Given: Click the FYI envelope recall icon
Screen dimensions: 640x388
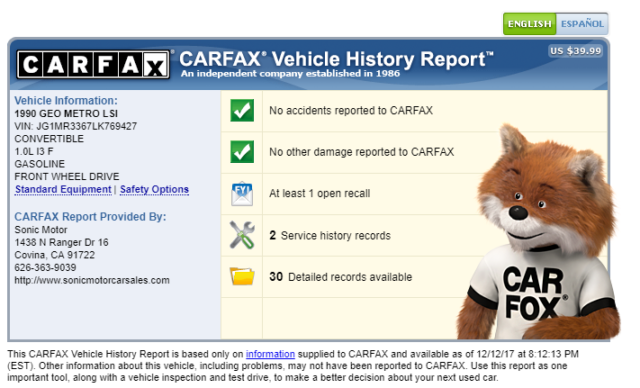Looking at the screenshot, I should pos(242,193).
